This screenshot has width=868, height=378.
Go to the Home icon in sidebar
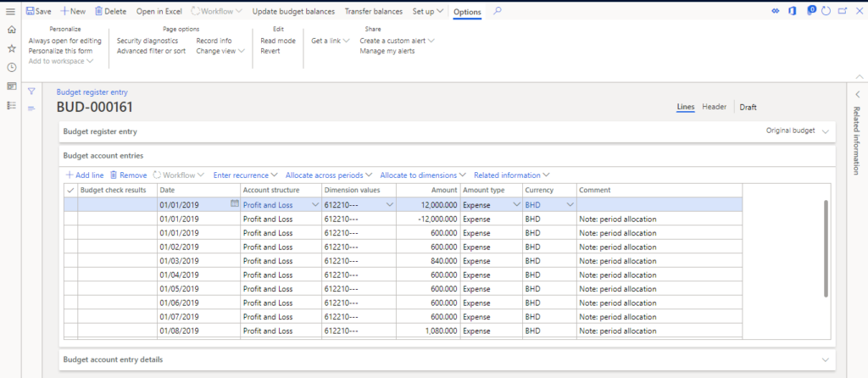pos(11,30)
